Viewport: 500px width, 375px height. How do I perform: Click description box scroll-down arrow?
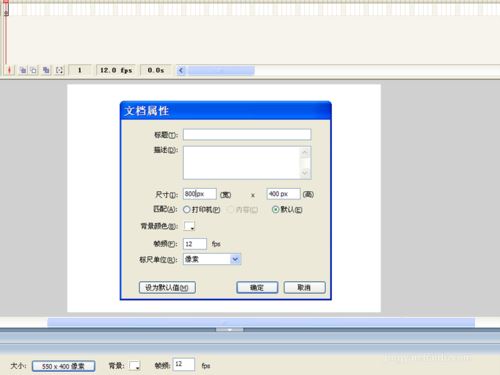(305, 173)
